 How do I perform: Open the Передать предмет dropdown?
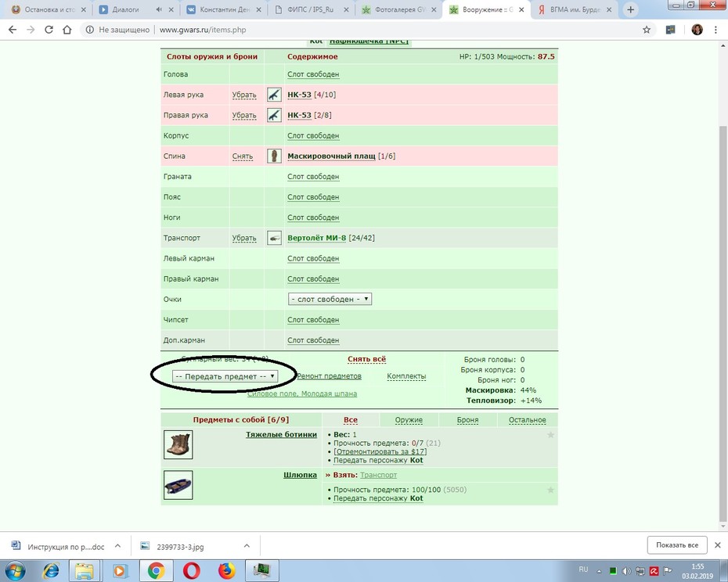click(x=225, y=376)
